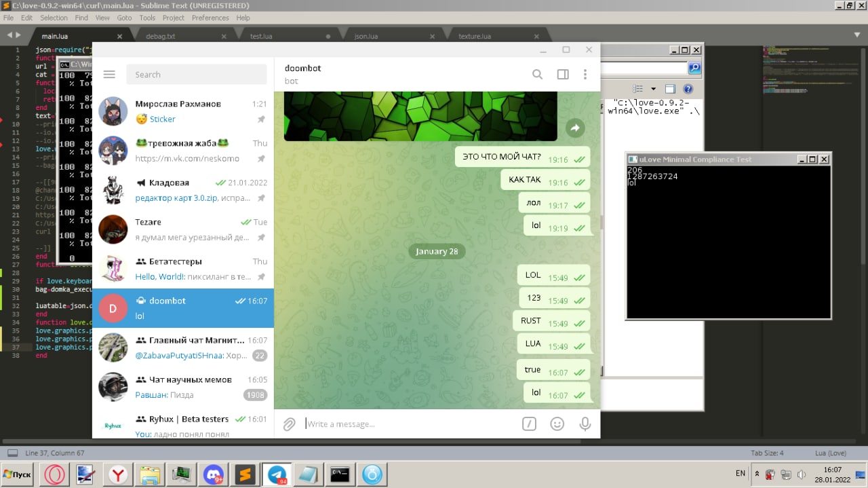Attach a file with paperclip icon

tap(289, 424)
